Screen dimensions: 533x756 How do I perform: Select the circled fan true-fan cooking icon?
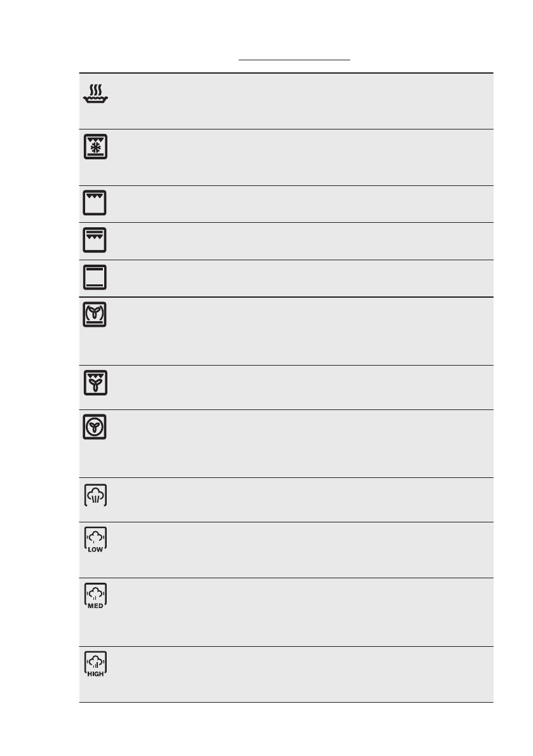pos(95,428)
